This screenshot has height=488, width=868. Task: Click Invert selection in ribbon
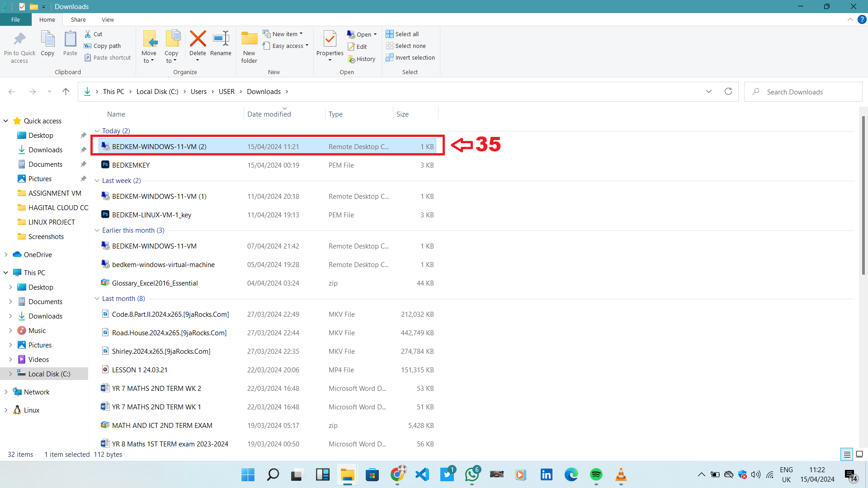point(410,57)
